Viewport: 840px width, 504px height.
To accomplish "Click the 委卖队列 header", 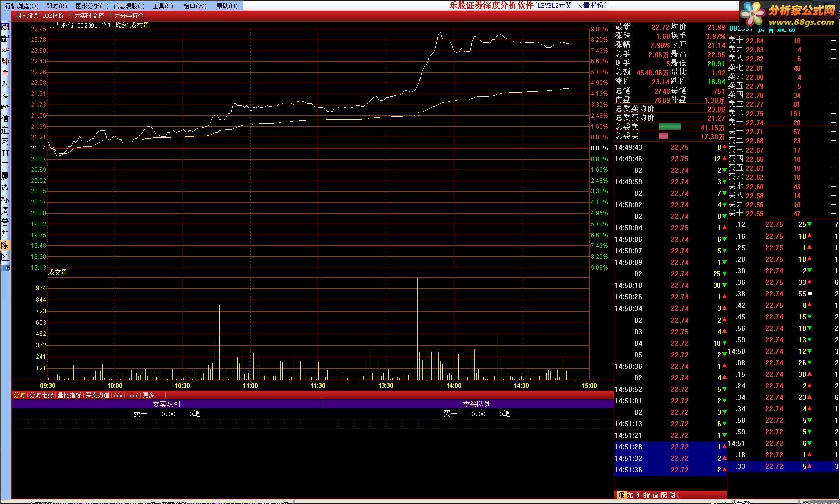I will point(166,404).
